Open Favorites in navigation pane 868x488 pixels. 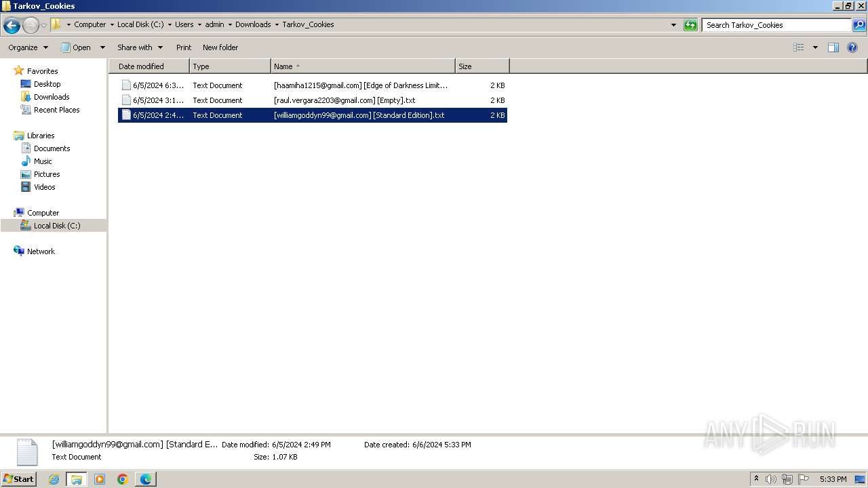point(42,71)
